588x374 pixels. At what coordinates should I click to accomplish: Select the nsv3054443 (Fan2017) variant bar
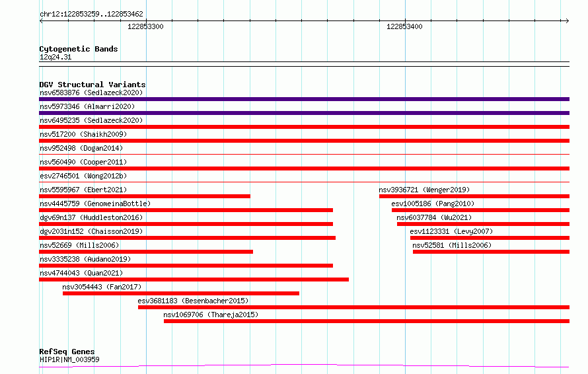pyautogui.click(x=181, y=293)
